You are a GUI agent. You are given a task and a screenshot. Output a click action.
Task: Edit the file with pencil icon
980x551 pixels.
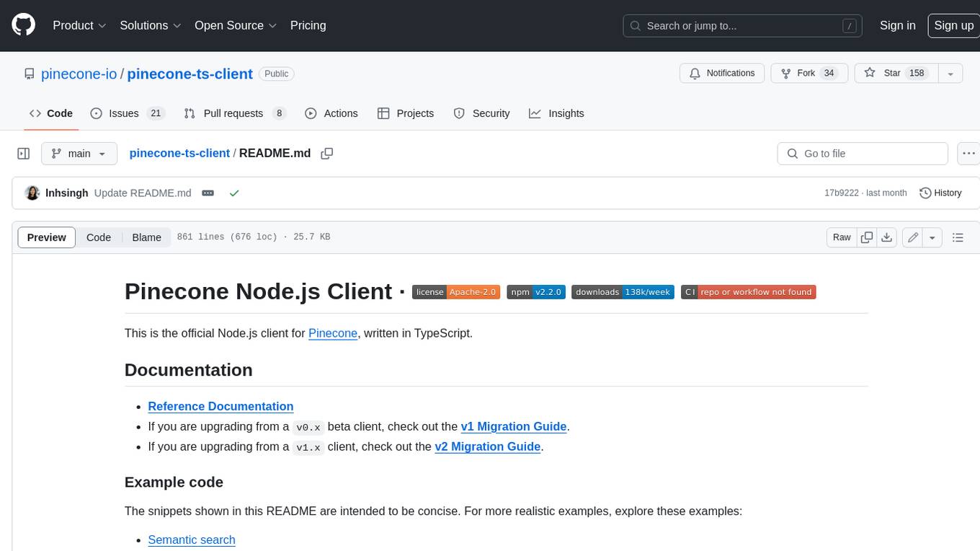point(913,237)
